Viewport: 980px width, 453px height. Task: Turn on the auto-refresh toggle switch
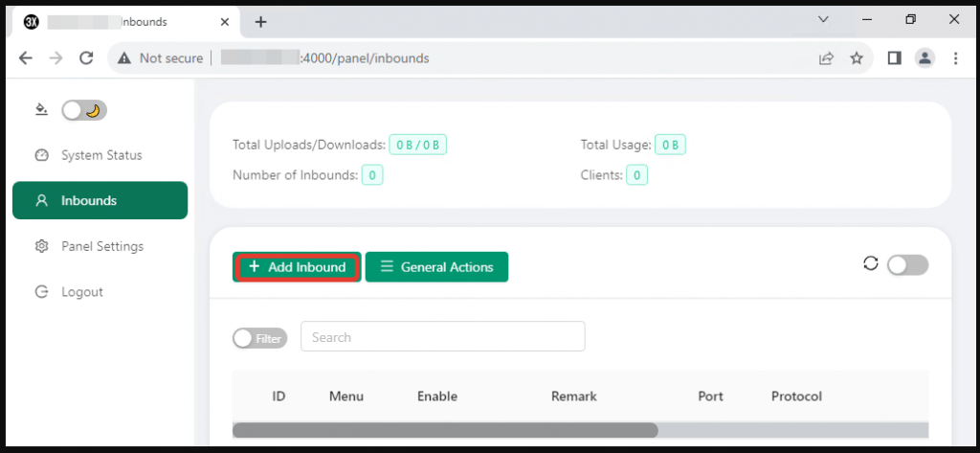click(x=906, y=265)
